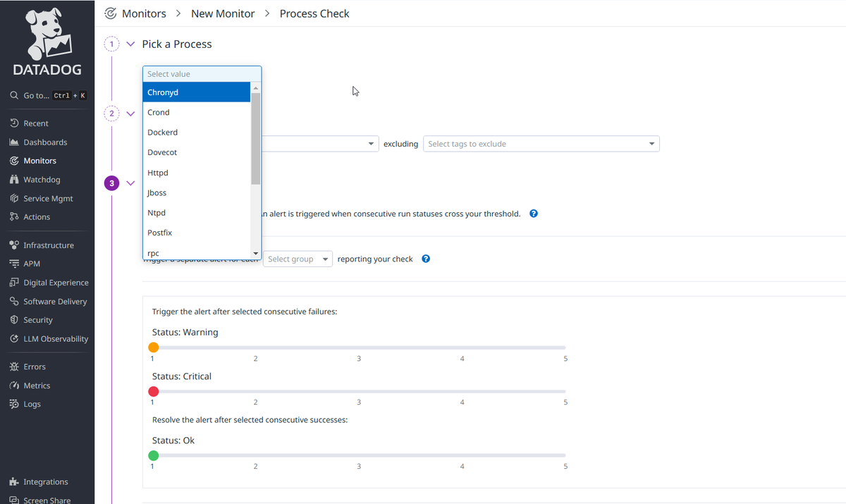
Task: Collapse step 3 section chevron
Action: click(130, 183)
